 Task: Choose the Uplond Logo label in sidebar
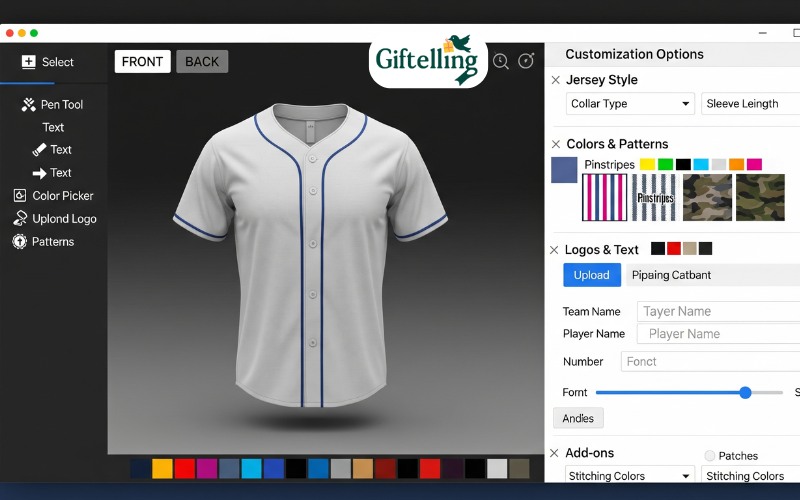(x=64, y=219)
